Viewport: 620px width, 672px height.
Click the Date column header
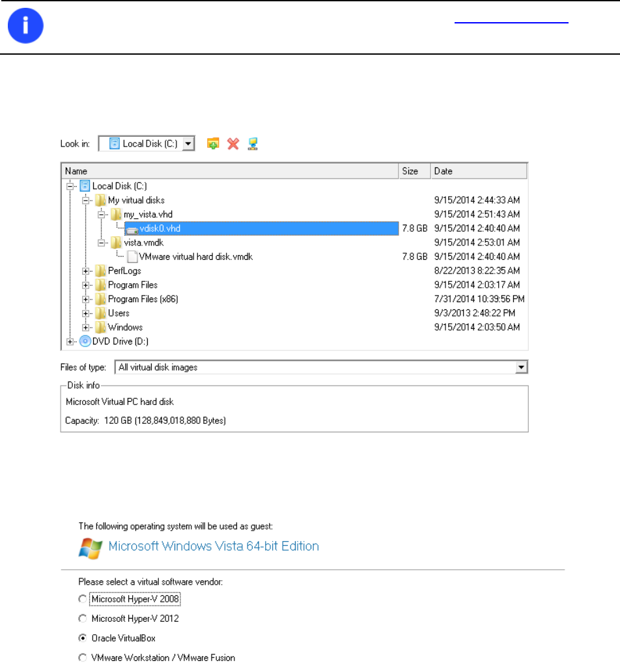(479, 171)
